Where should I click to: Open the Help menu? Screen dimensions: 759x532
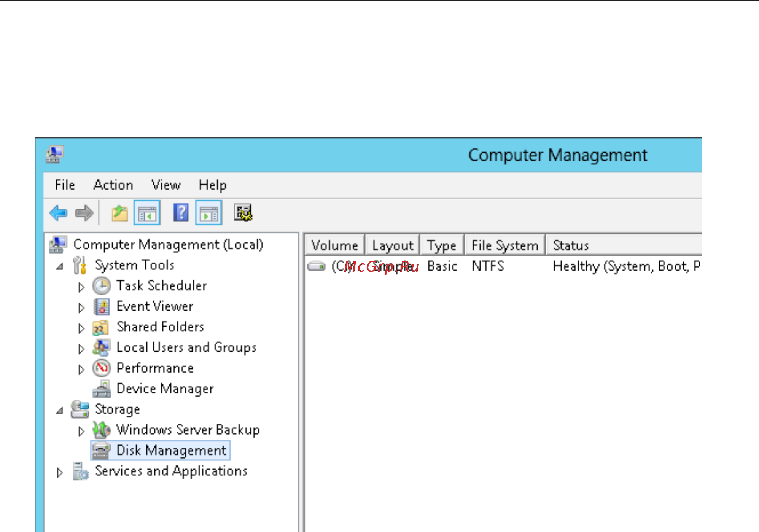click(213, 185)
